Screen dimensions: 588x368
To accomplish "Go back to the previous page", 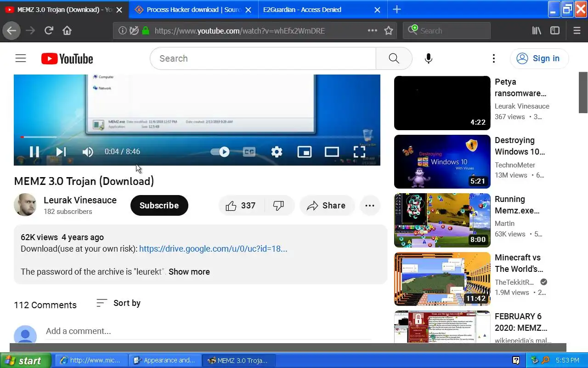I will point(11,31).
